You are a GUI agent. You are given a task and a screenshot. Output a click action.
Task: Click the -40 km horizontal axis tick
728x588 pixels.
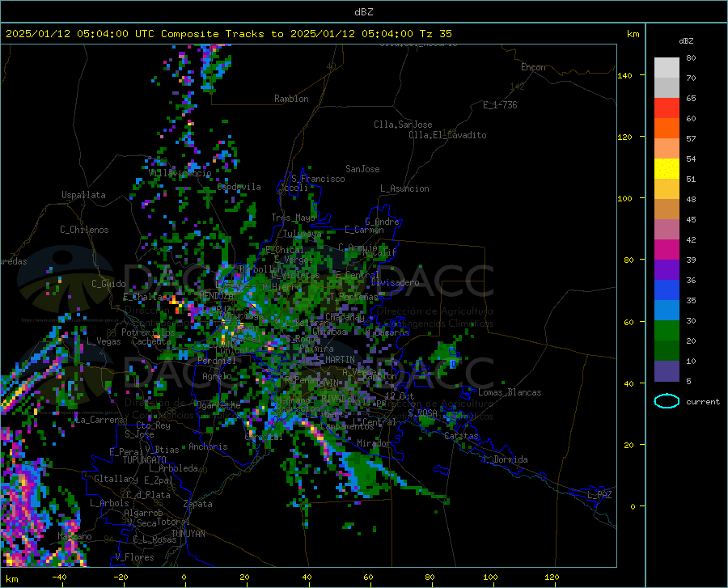tap(59, 577)
